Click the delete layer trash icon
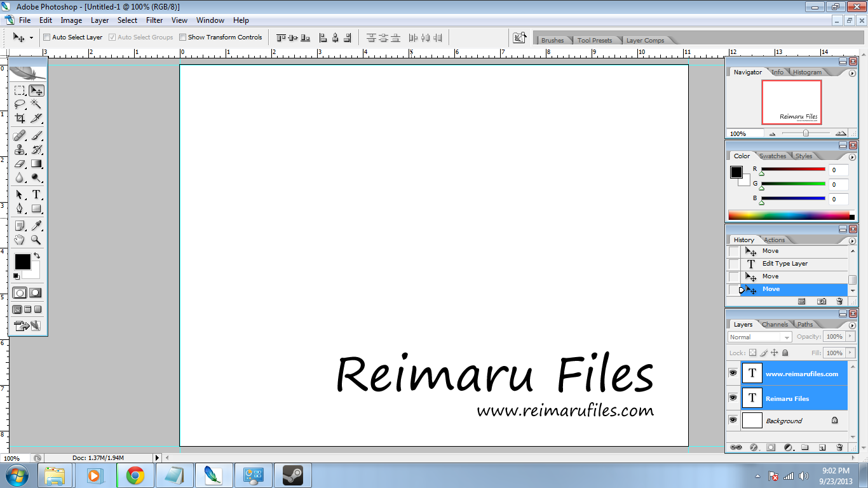Screen dimensions: 868x488 [839, 447]
